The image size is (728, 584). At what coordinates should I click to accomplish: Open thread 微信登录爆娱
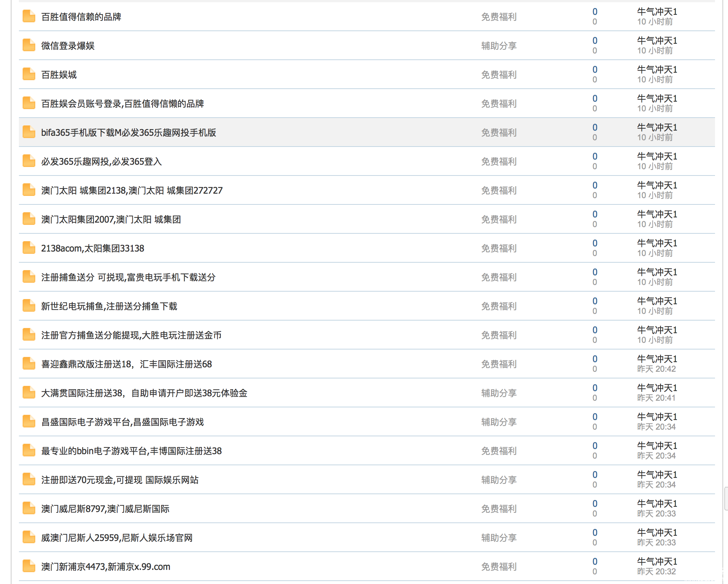(68, 46)
